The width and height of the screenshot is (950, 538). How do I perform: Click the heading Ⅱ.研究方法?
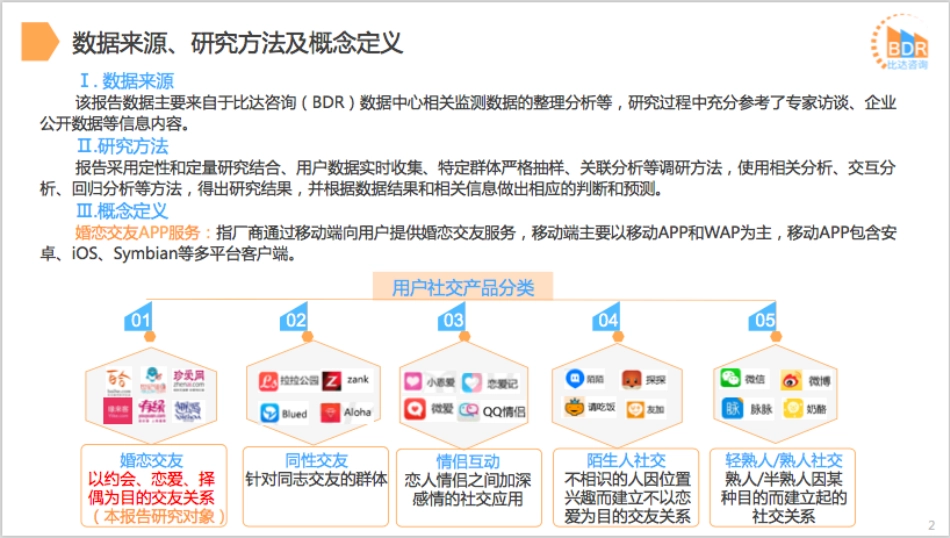(123, 146)
